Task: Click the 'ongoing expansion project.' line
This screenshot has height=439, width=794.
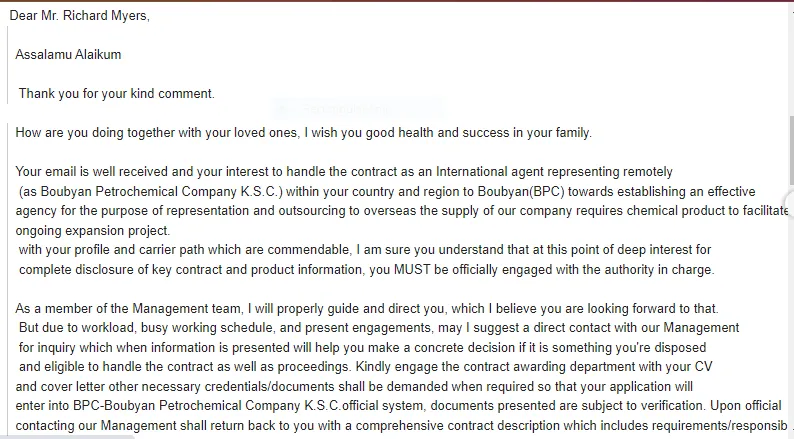Action: [93, 230]
